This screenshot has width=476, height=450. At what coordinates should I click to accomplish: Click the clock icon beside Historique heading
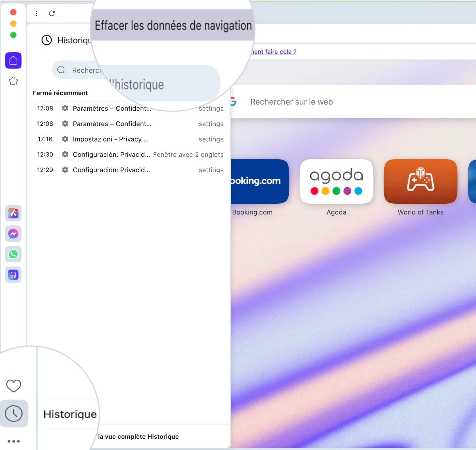coord(47,40)
